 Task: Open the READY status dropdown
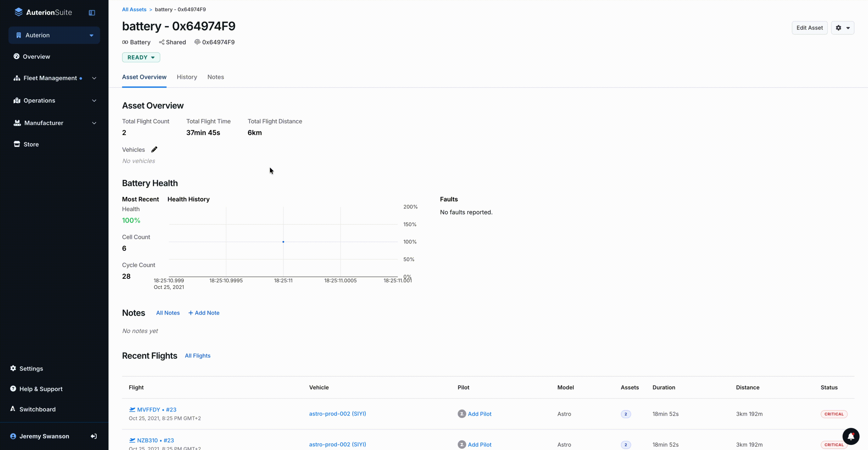pos(141,57)
